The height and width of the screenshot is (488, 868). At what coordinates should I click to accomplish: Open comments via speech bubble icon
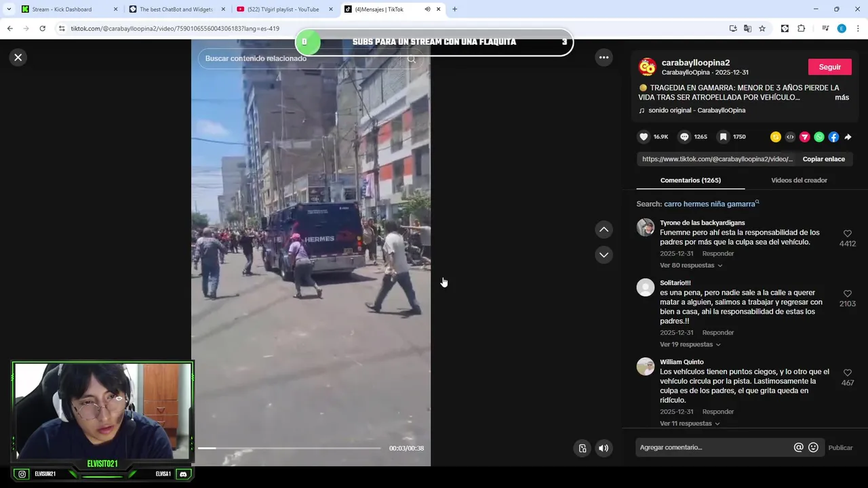pyautogui.click(x=684, y=137)
